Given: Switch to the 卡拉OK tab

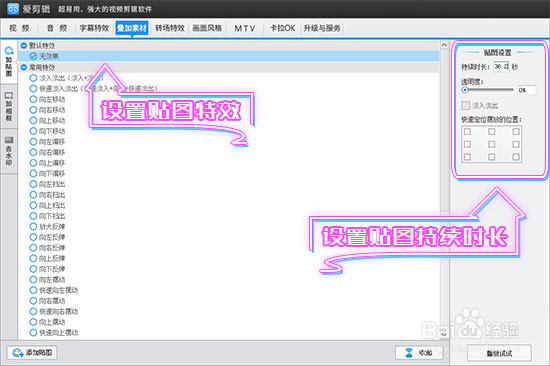Looking at the screenshot, I should coord(282,28).
